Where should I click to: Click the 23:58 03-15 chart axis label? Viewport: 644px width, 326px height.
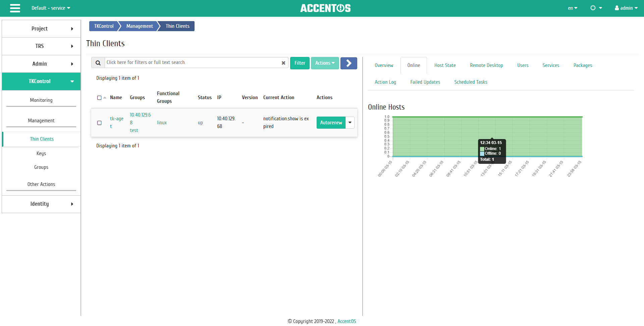574,169
